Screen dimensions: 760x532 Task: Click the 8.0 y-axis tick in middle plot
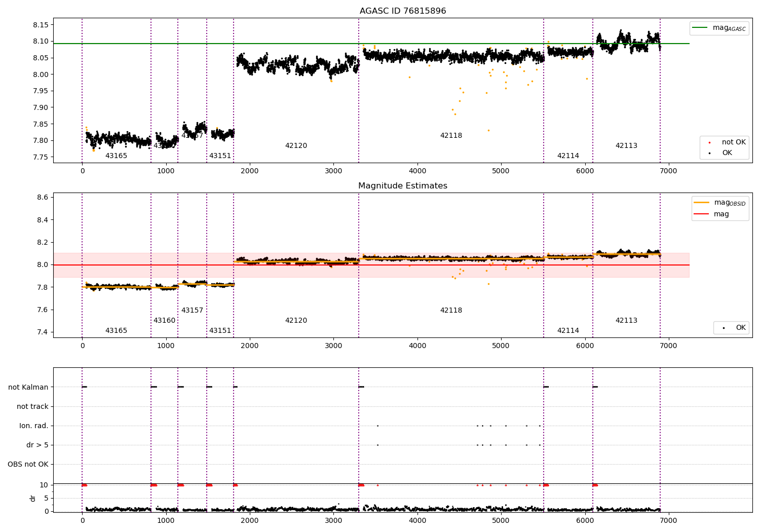pyautogui.click(x=43, y=265)
